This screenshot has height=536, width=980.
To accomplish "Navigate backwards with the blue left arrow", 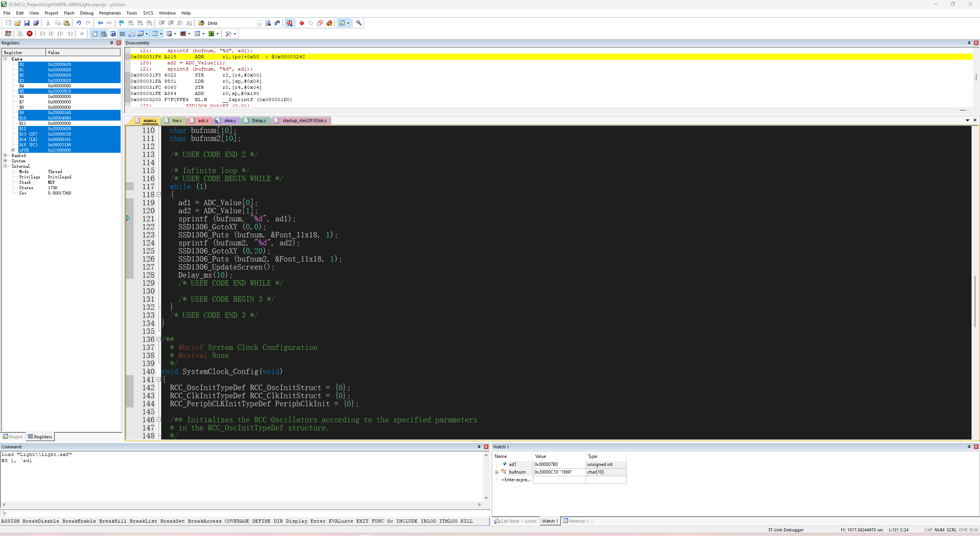I will [100, 23].
